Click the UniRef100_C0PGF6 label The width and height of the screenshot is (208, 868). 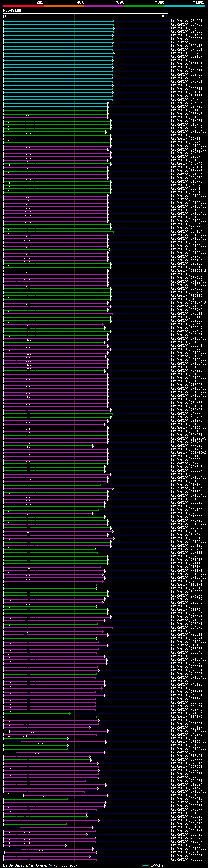pyautogui.click(x=187, y=60)
